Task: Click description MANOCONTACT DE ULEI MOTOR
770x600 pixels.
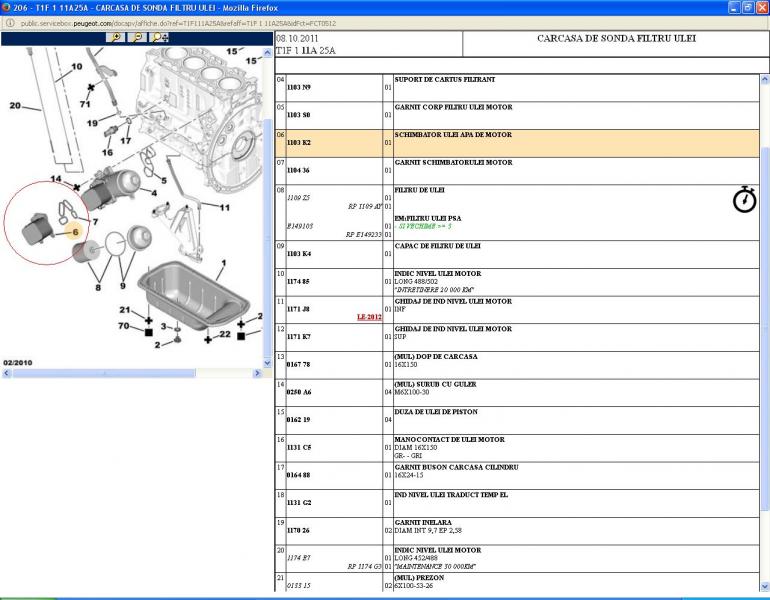Action: point(449,439)
